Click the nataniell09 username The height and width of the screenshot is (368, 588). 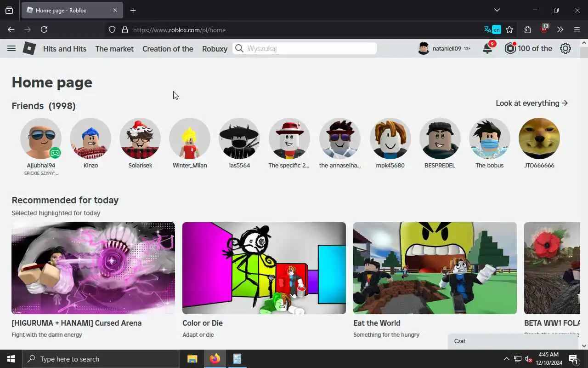pos(447,48)
